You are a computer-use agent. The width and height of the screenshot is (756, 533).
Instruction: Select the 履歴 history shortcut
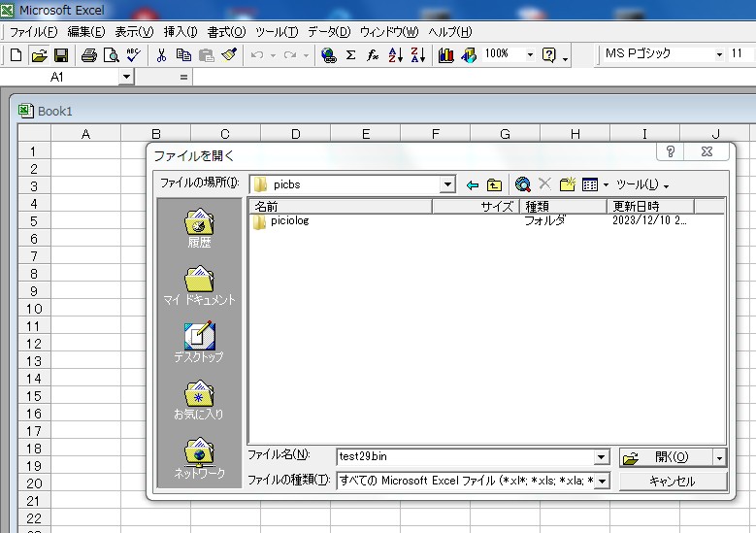pos(199,228)
